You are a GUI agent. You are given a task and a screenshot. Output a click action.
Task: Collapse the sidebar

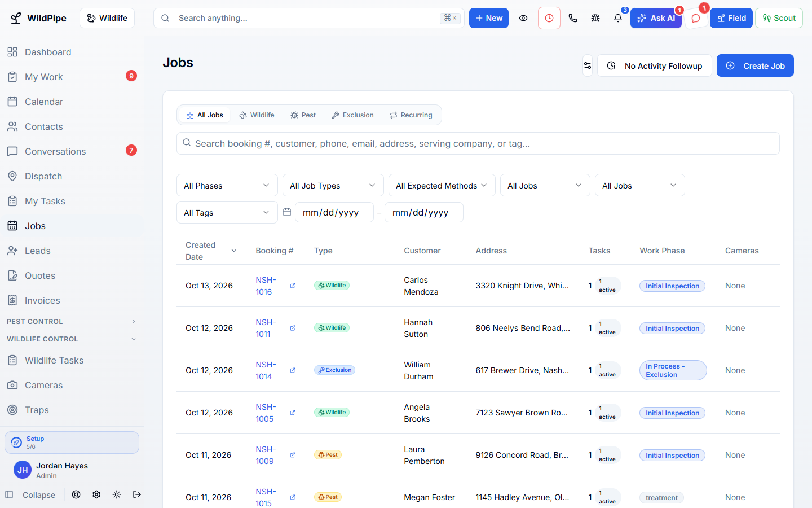30,495
